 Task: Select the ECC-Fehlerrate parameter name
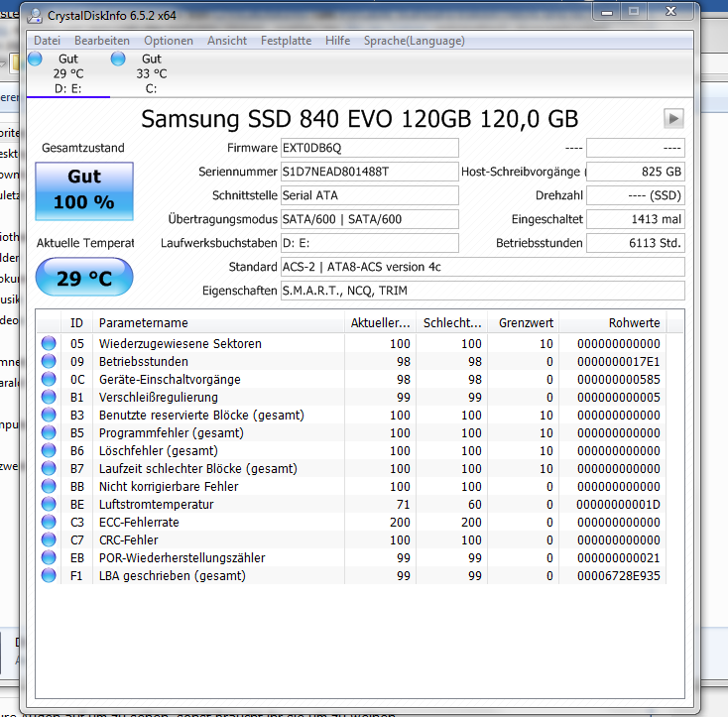point(139,522)
